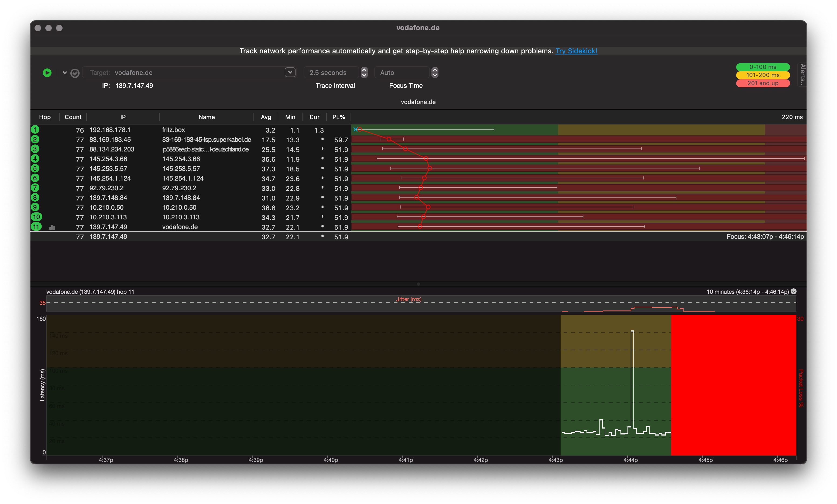Click the Trace Interval stepper arrows

pos(364,72)
